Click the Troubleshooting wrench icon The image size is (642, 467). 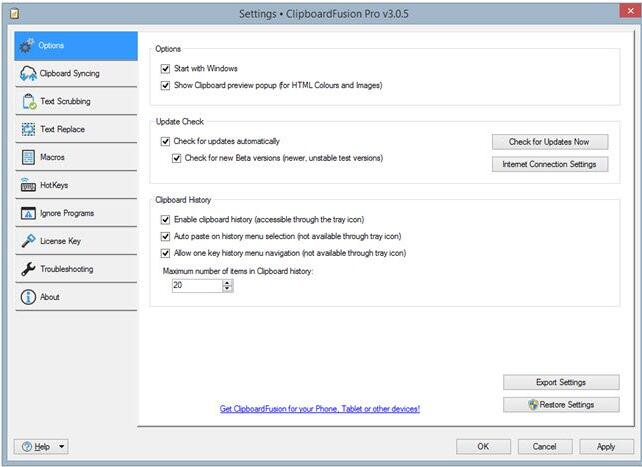click(x=28, y=269)
